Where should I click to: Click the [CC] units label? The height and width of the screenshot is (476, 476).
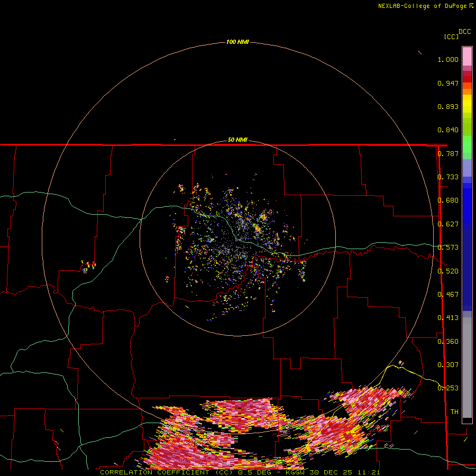(x=451, y=36)
